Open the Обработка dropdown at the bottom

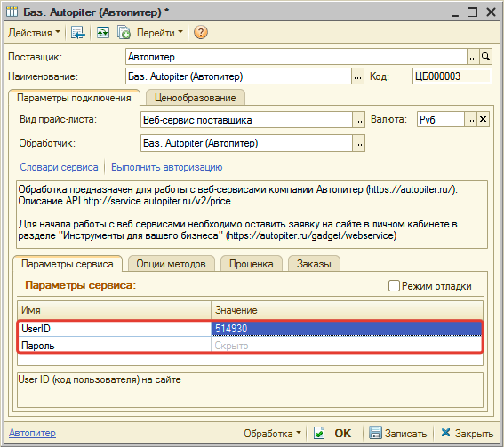(272, 433)
